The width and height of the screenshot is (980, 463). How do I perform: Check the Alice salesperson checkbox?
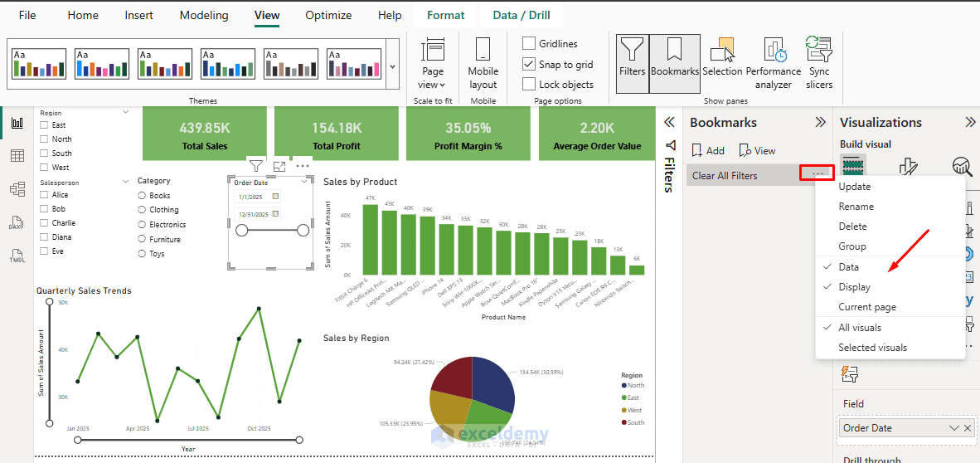44,195
